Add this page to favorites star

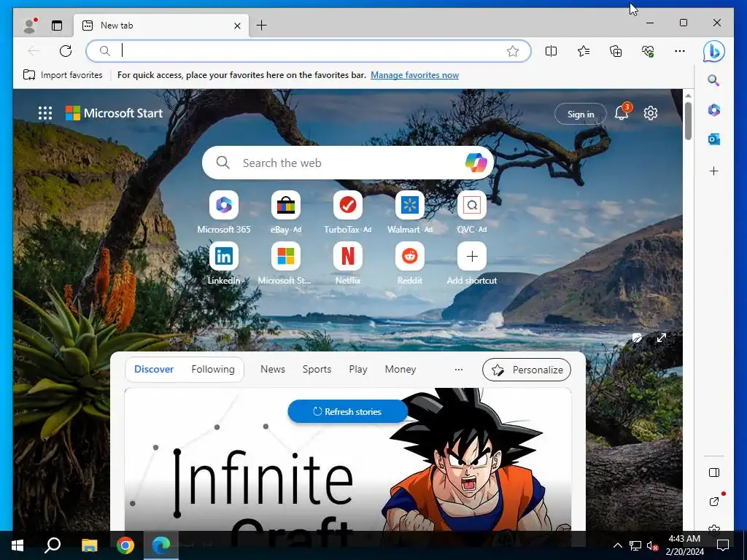(x=513, y=51)
